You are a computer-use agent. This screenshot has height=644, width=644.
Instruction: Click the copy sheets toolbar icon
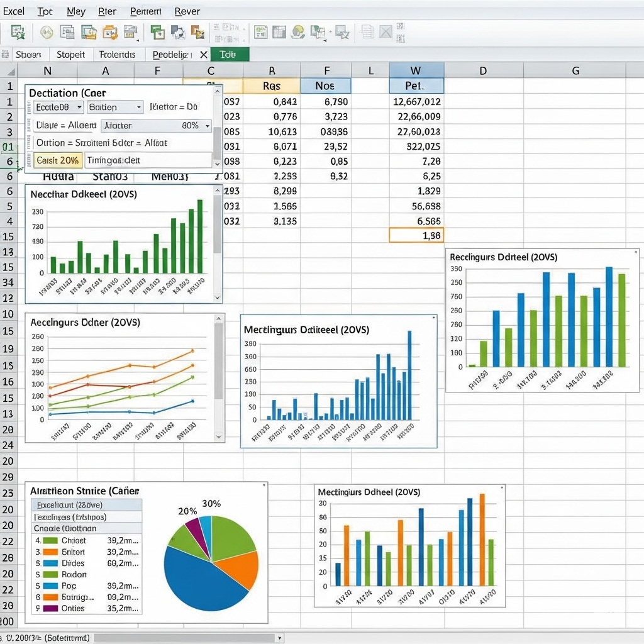318,33
